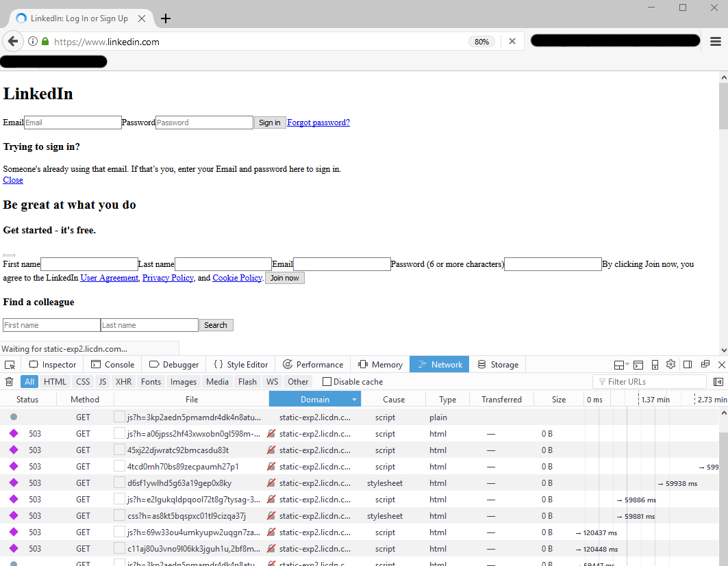Click the sign-in Email input field

73,123
